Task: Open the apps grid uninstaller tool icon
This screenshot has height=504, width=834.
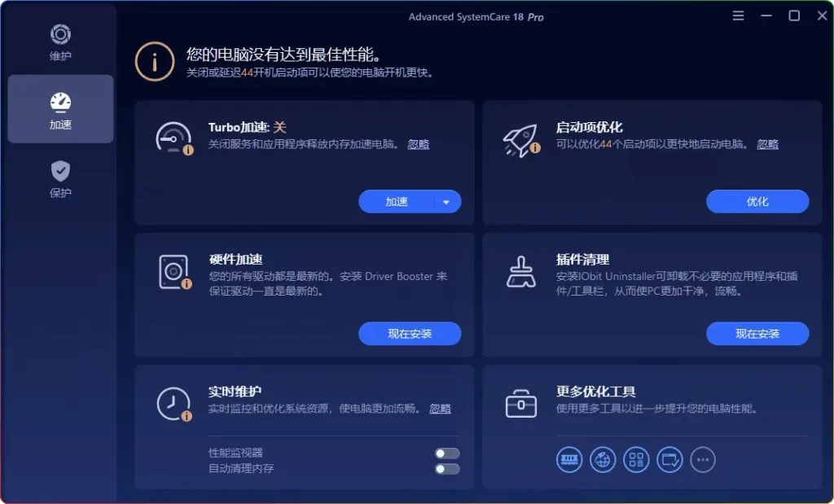Action: pos(636,459)
